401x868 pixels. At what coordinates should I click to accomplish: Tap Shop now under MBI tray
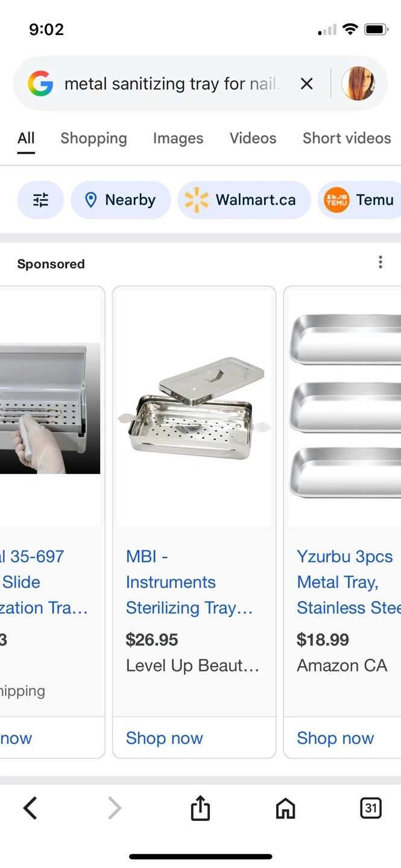coord(165,738)
